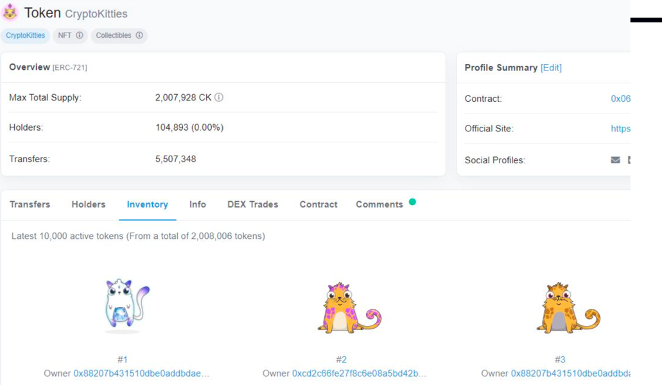662x386 pixels.
Task: Open the Comments tab
Action: (380, 204)
